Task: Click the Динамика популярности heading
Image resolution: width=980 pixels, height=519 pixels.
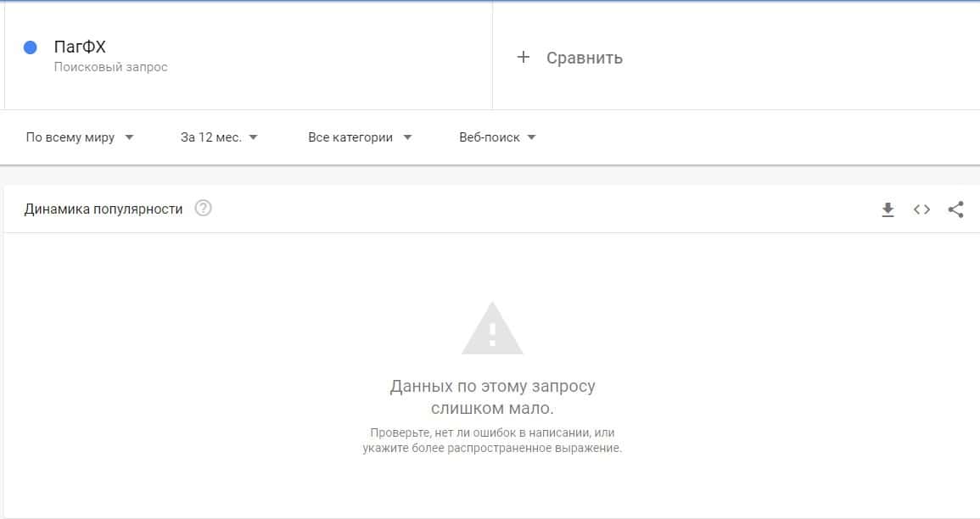Action: pos(104,209)
